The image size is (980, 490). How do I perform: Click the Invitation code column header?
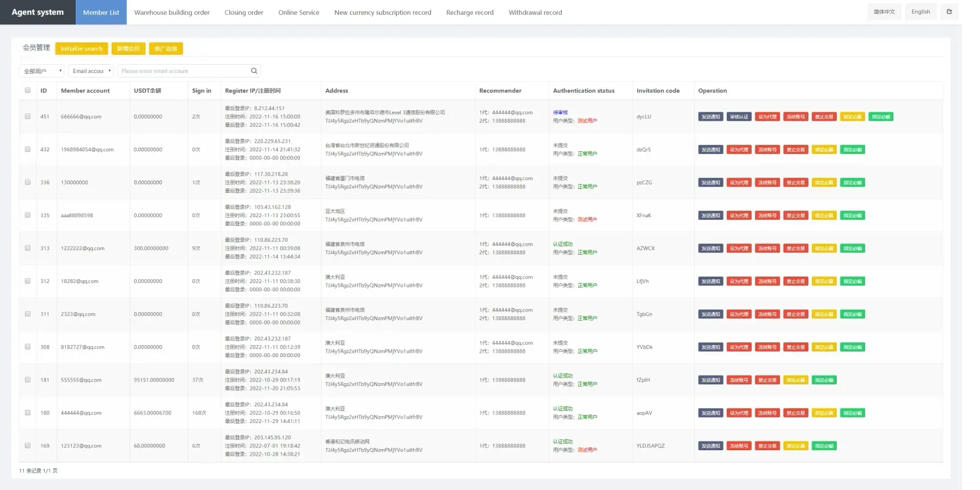tap(658, 90)
